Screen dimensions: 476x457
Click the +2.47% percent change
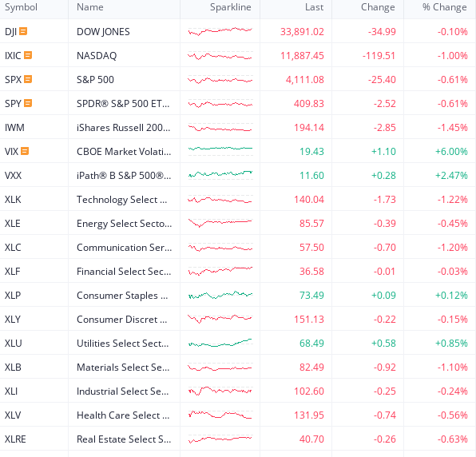point(451,176)
